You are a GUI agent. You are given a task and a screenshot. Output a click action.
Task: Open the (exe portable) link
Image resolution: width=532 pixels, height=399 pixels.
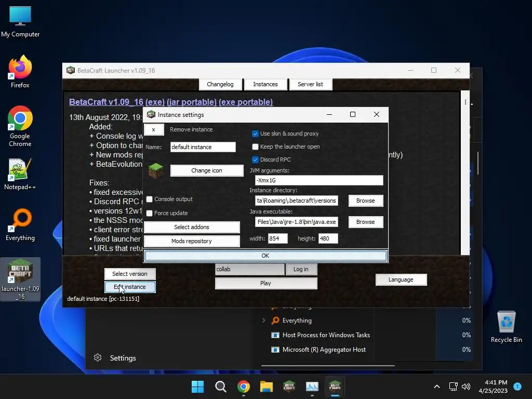[246, 102]
